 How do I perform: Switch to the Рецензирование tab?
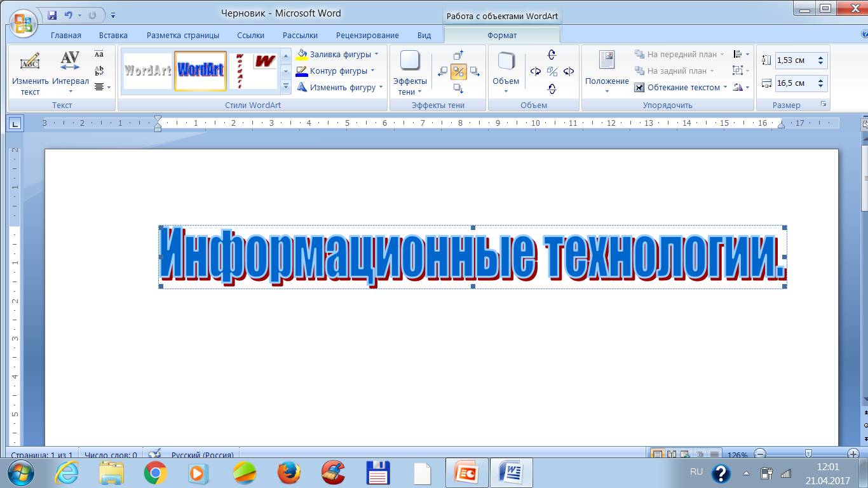(367, 36)
